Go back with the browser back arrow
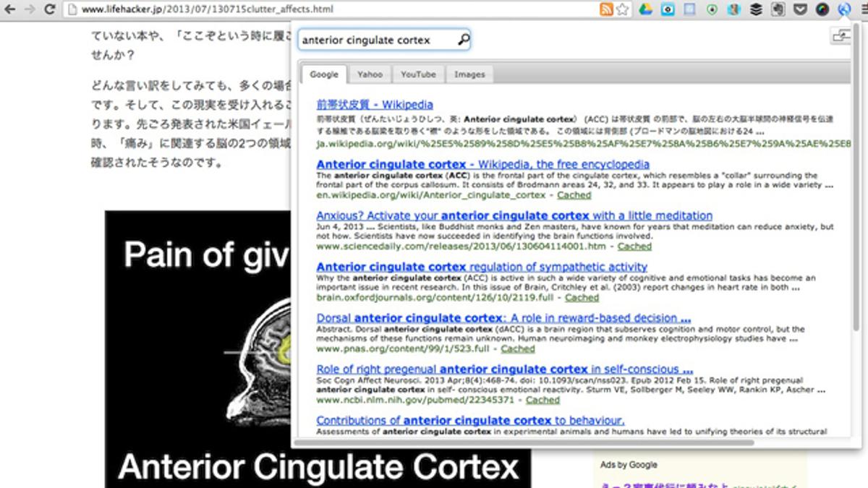 10,9
